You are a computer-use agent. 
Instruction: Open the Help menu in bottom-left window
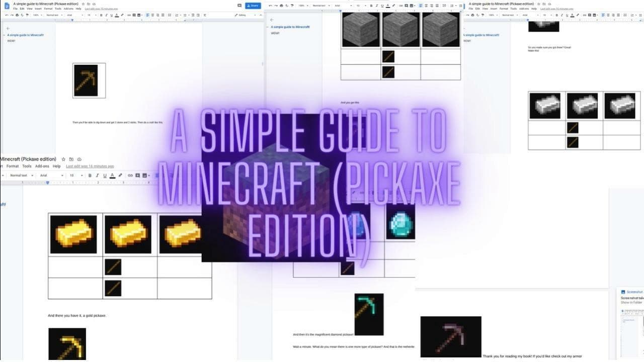click(x=57, y=166)
